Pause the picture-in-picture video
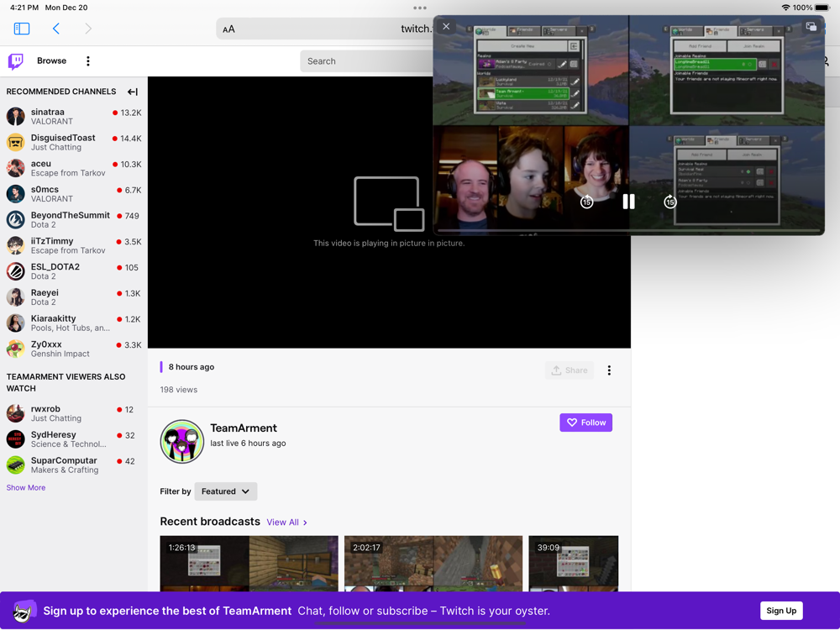 click(628, 202)
